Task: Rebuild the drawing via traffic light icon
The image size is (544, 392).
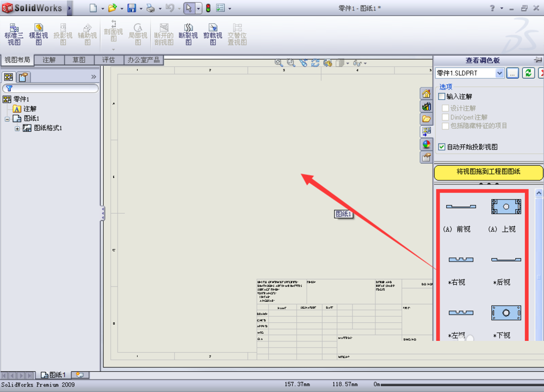Action: pos(208,8)
